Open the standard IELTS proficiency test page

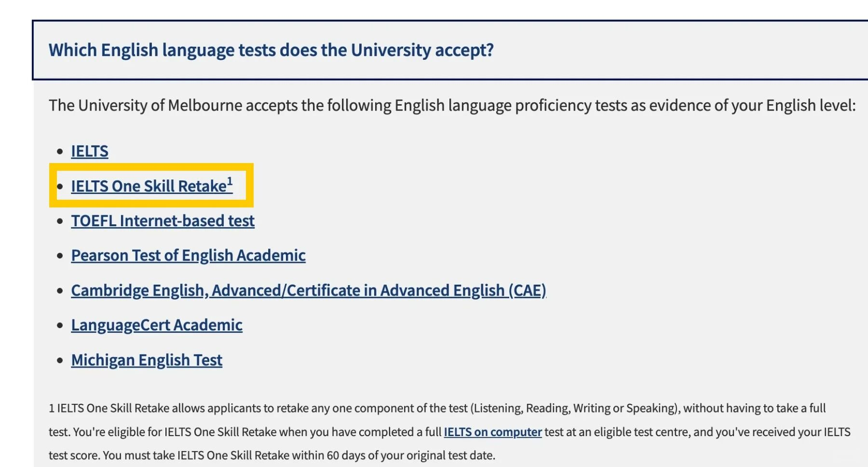[x=89, y=151]
